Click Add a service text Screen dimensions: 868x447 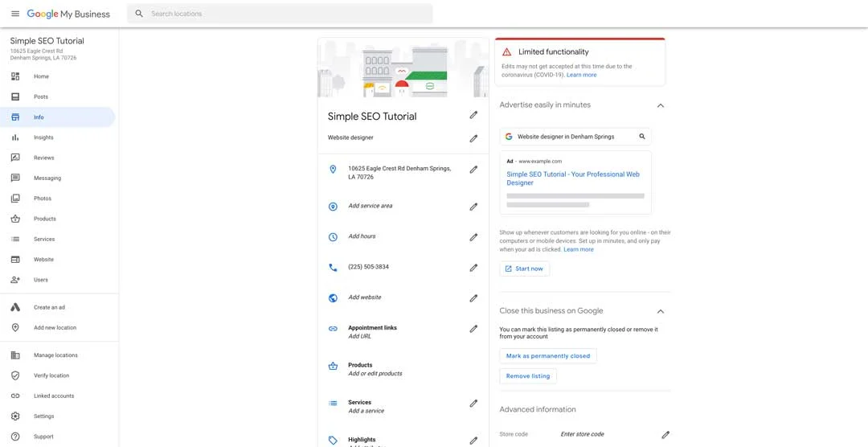pyautogui.click(x=366, y=411)
